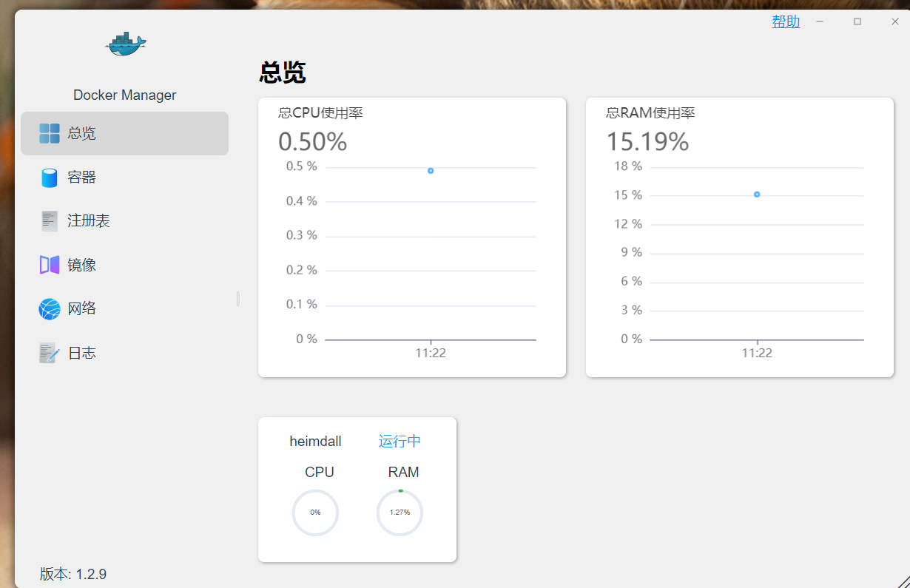The image size is (910, 588).
Task: Click the window resize grip corner
Action: (903, 581)
